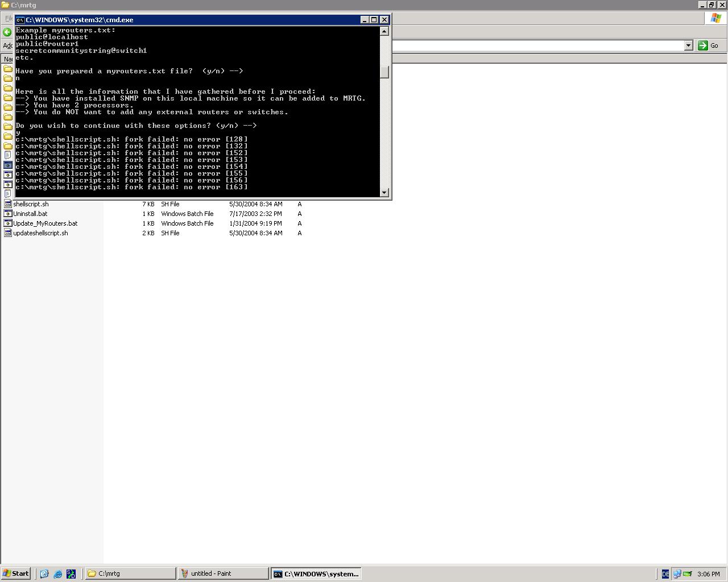Open the Start menu
The width and height of the screenshot is (728, 582).
coord(16,573)
